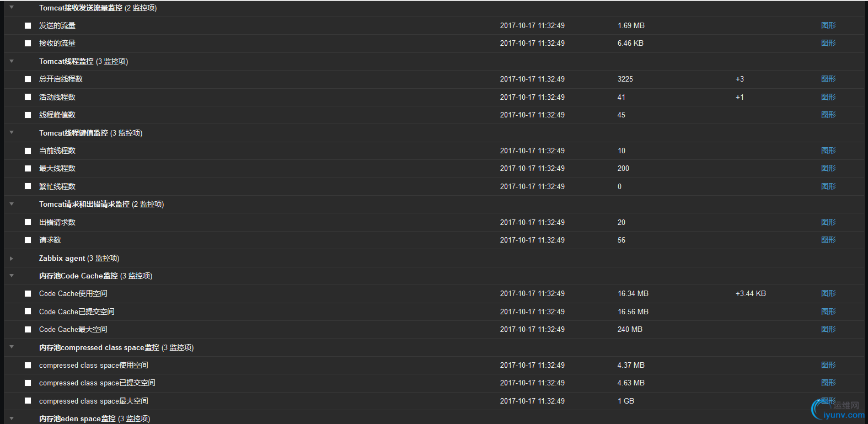The width and height of the screenshot is (868, 424).
Task: Collapse Tomcat请求和出错请求监控 section arrow
Action: [12, 204]
